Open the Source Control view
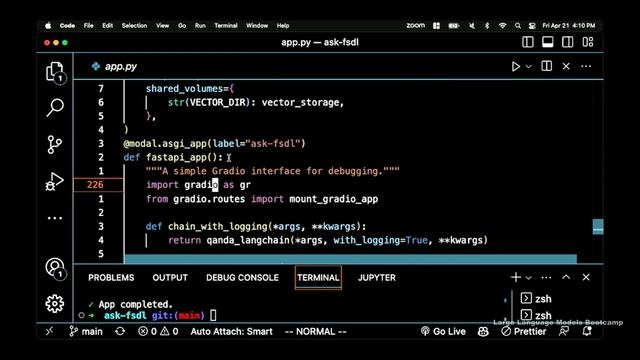The width and height of the screenshot is (640, 360). point(54,144)
